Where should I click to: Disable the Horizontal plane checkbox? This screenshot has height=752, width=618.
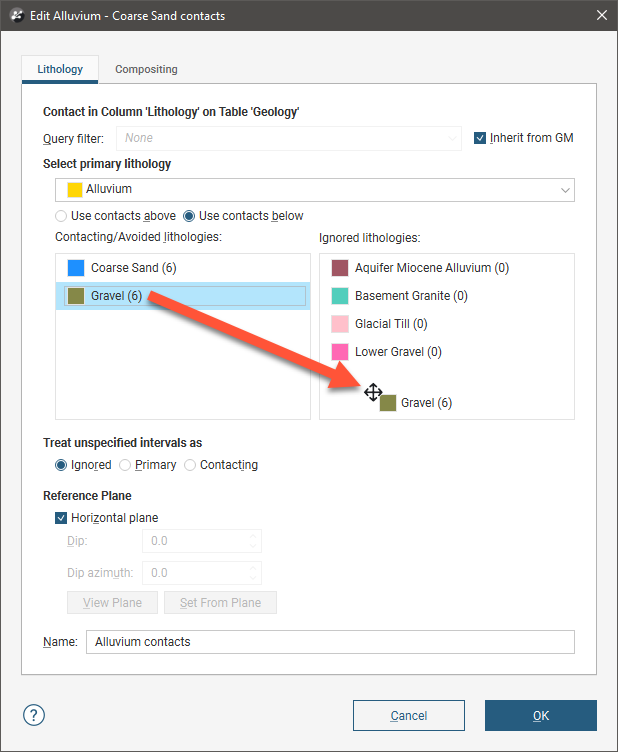[61, 518]
